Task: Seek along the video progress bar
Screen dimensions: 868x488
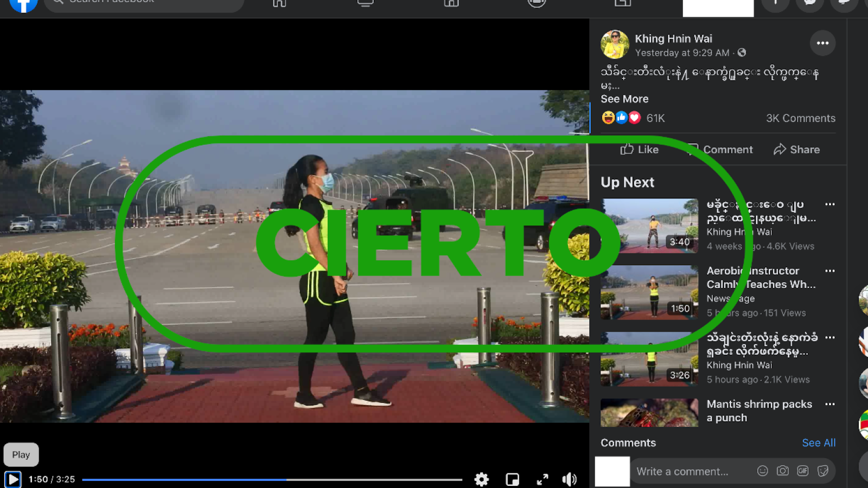Action: pyautogui.click(x=271, y=480)
